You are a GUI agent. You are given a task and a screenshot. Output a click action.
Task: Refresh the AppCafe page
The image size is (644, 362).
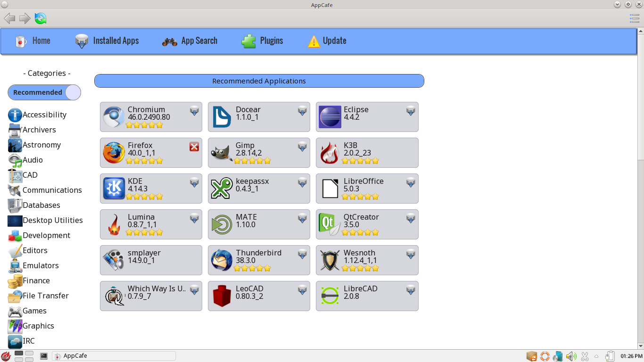pyautogui.click(x=41, y=18)
